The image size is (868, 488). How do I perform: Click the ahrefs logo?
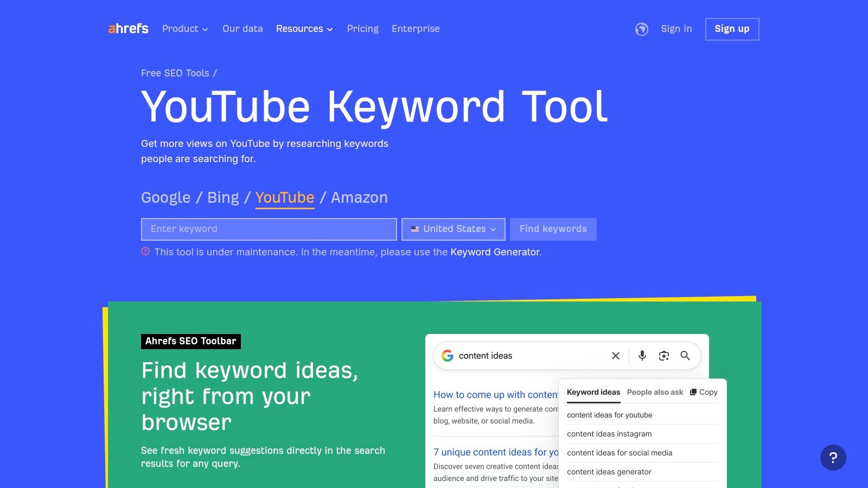pyautogui.click(x=128, y=28)
